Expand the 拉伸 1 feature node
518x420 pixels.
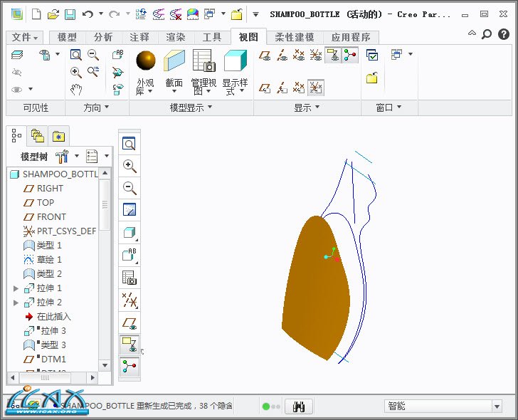click(x=16, y=288)
